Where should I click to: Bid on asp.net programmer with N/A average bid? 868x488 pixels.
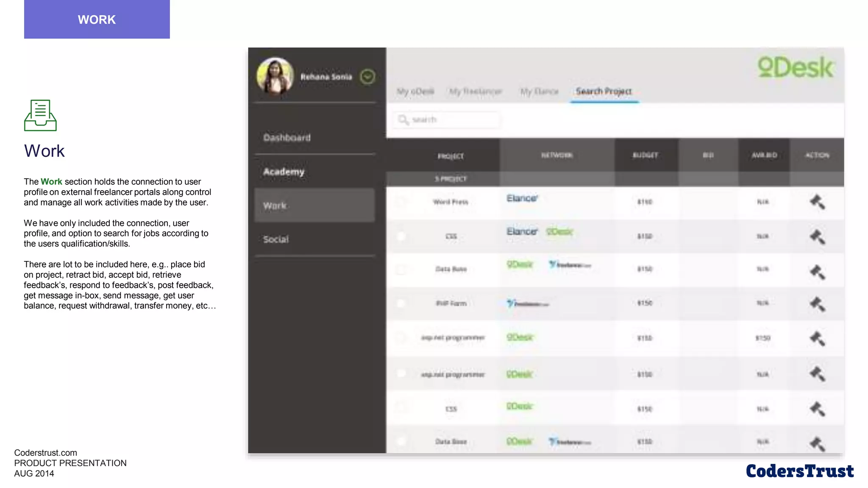click(817, 374)
